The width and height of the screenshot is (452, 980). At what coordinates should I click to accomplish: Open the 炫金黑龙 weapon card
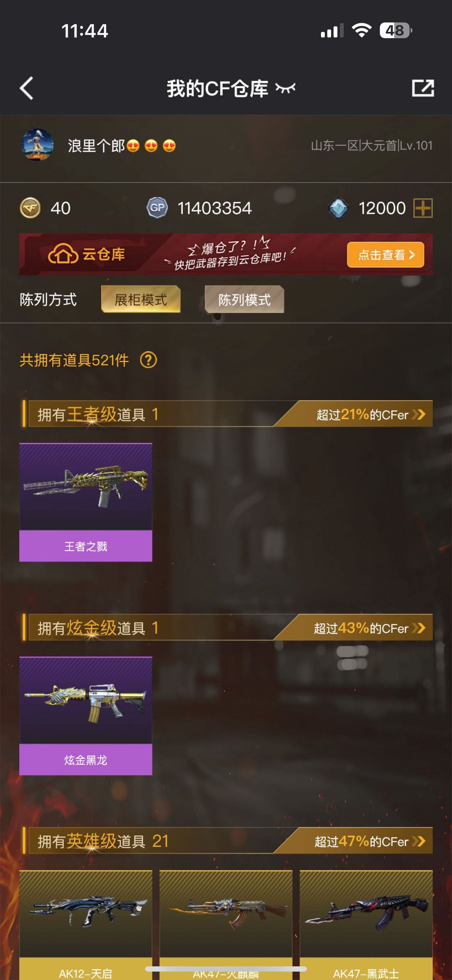86,716
